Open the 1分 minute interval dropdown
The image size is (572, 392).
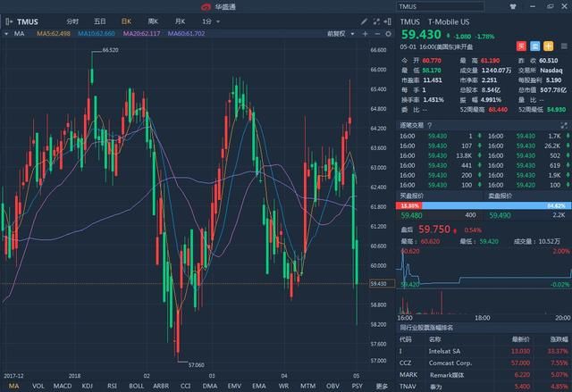click(208, 21)
